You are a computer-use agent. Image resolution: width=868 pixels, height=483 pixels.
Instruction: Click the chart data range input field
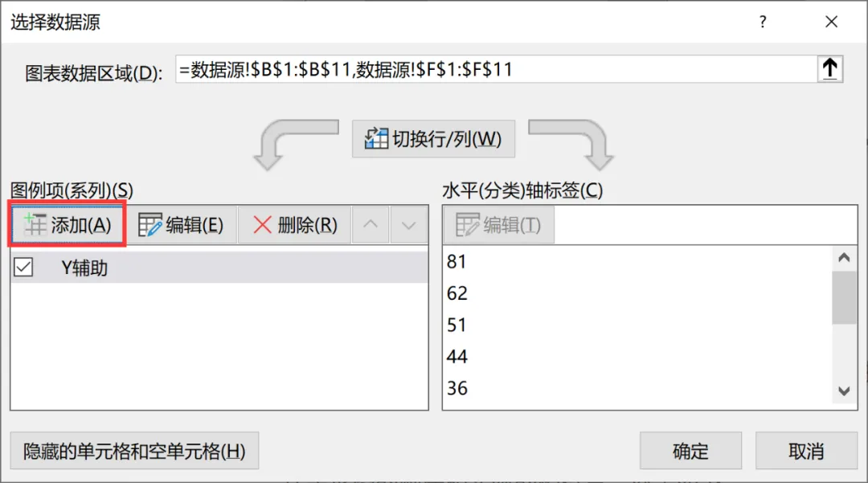pos(494,70)
